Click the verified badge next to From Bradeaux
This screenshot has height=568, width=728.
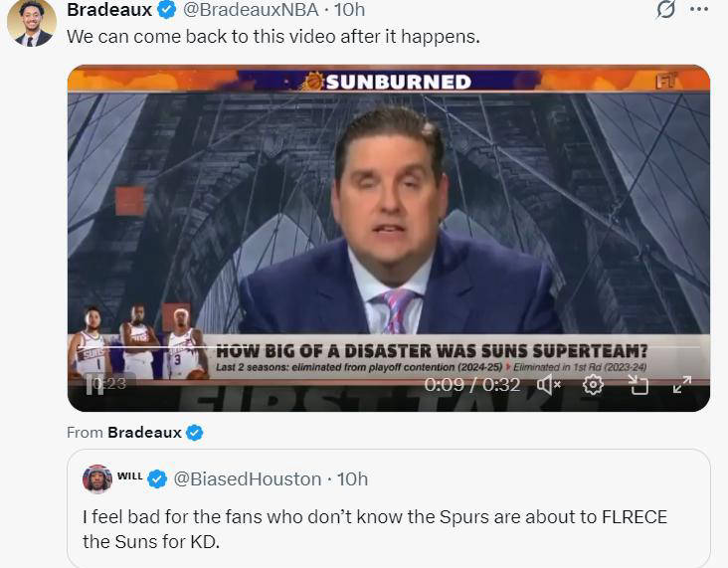pos(195,433)
